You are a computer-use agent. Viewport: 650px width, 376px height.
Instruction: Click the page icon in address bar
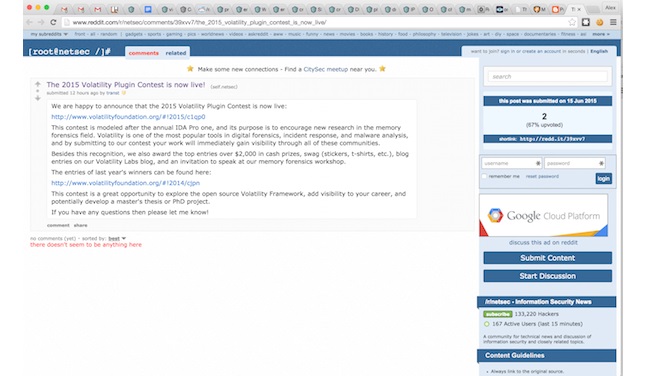tap(66, 22)
